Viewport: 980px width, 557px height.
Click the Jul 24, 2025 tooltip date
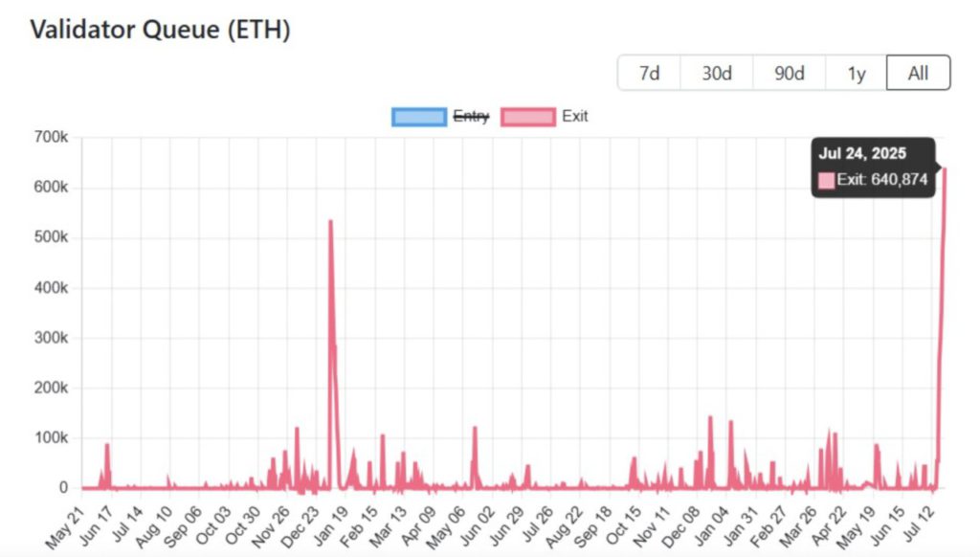862,153
